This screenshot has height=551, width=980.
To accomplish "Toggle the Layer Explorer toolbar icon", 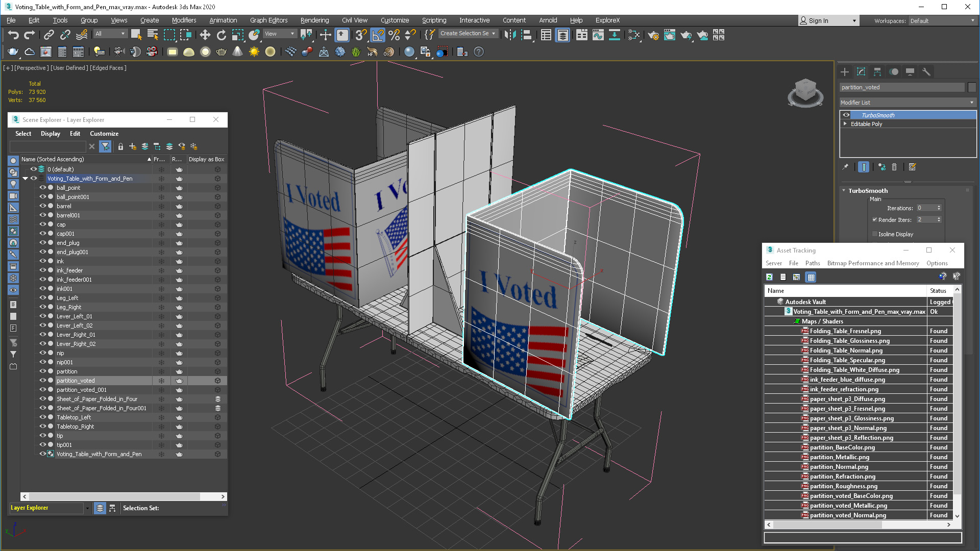I will pos(562,35).
